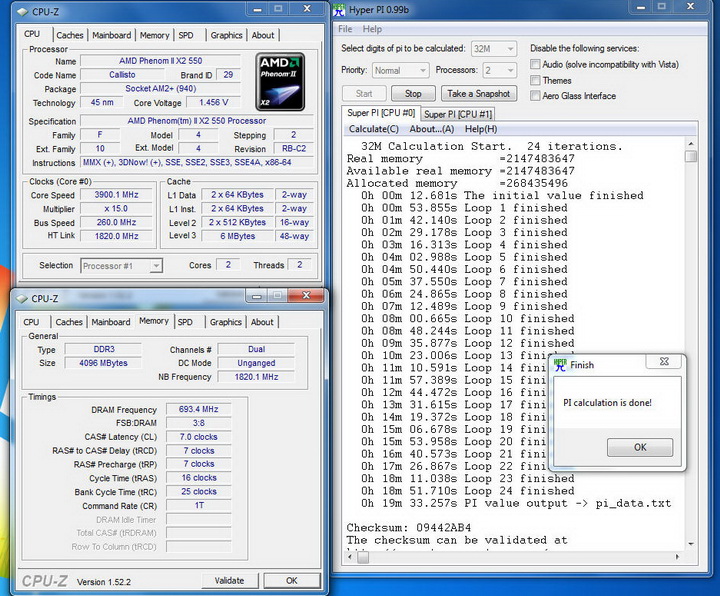Open Memory tab in upper CPU-Z window
Screen dimensions: 720x596
click(x=154, y=35)
